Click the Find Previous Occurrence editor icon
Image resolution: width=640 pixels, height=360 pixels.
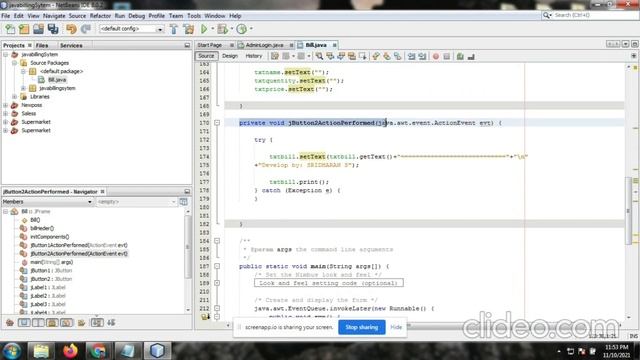click(x=330, y=56)
